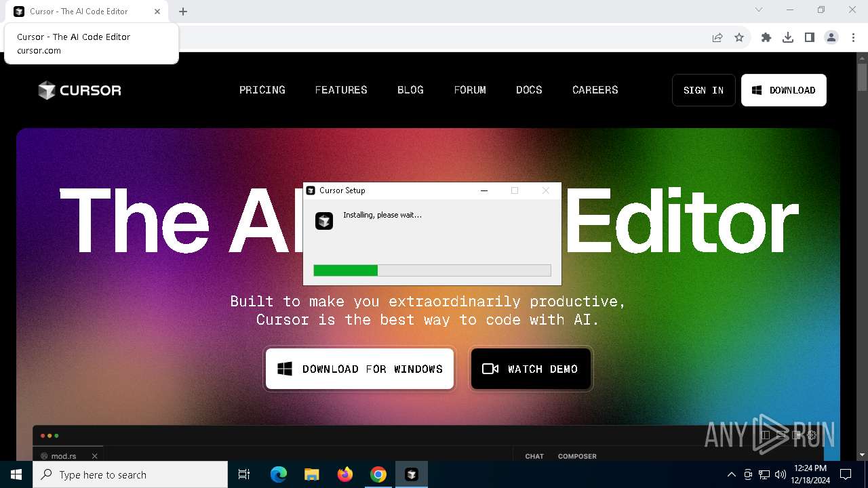Open a new browser tab

point(183,12)
